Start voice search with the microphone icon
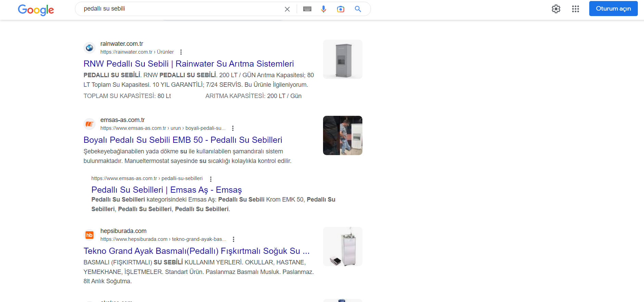 (323, 9)
